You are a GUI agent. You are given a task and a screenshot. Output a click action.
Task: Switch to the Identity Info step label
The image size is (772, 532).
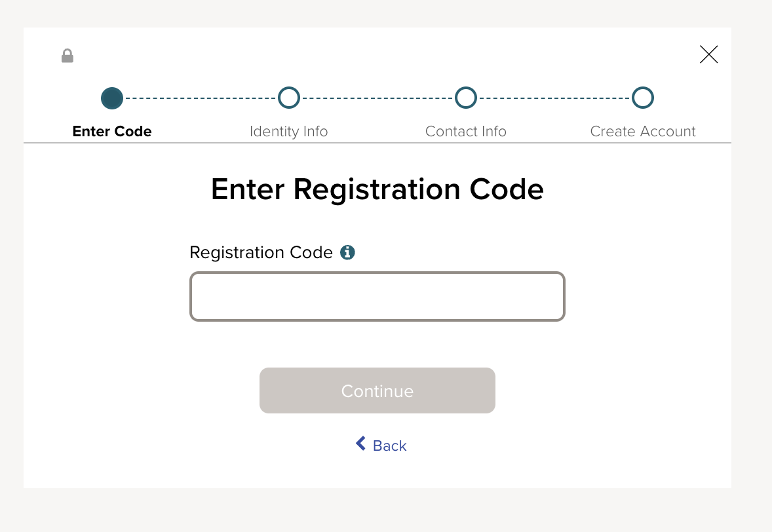288,132
